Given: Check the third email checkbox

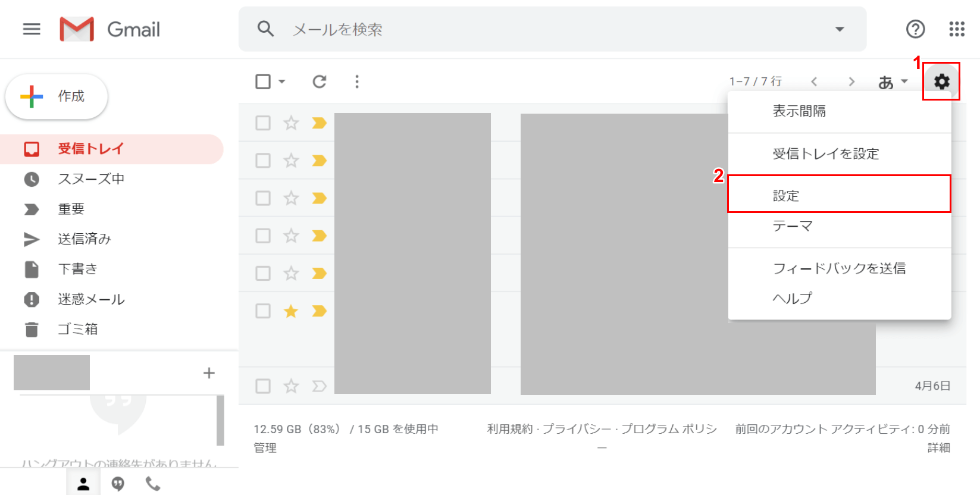Looking at the screenshot, I should [263, 198].
